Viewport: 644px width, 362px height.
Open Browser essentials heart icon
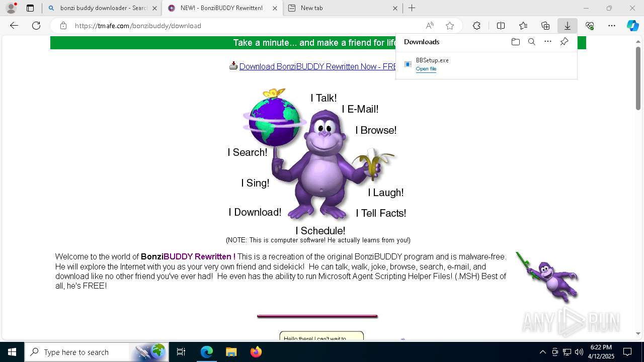590,26
